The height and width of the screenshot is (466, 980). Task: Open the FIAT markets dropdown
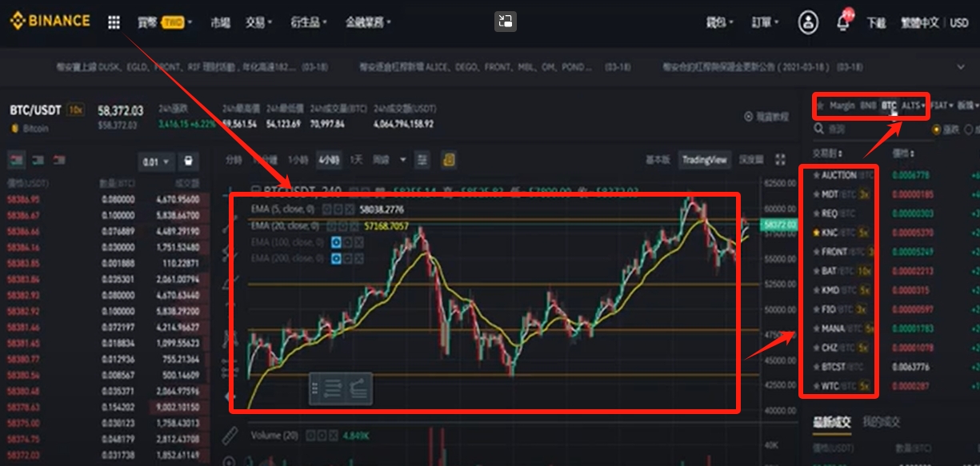(942, 106)
